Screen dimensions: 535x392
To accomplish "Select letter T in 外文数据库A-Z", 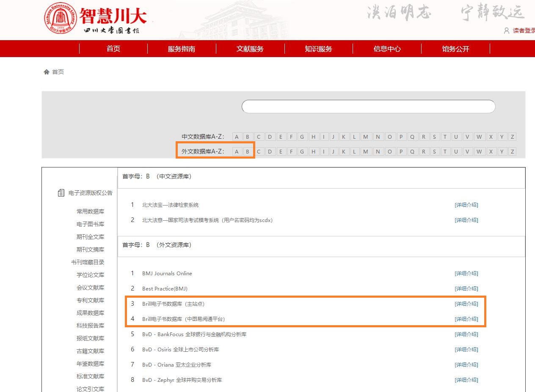I will click(x=445, y=151).
